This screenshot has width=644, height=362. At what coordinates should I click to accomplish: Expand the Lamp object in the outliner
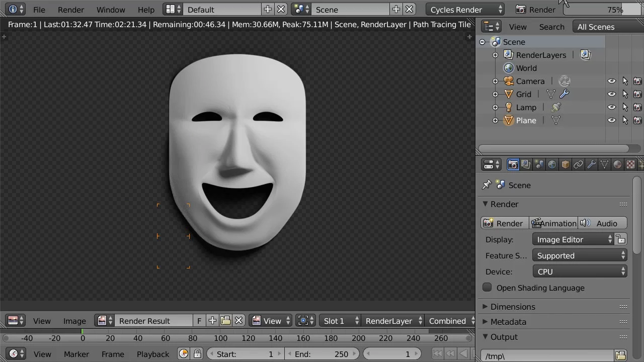[495, 108]
